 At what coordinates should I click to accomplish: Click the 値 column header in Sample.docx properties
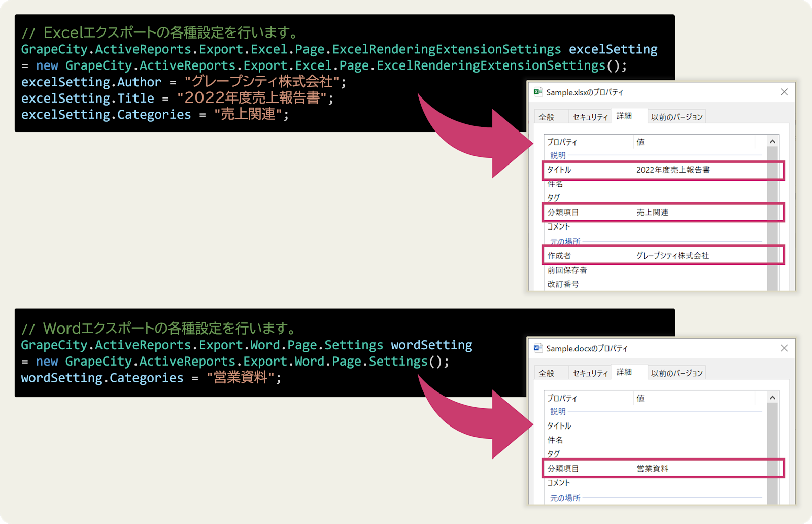694,398
